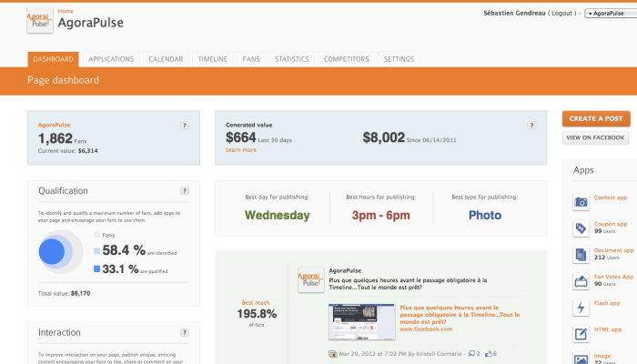Viewport: 637px width, 364px height.
Task: Open the Coupon app link
Action: point(611,224)
